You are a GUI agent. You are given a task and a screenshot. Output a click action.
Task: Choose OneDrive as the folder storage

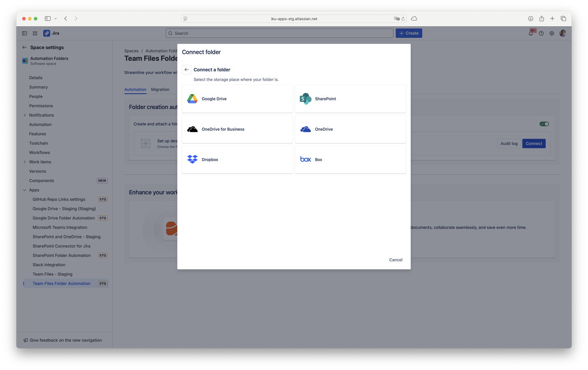(350, 129)
